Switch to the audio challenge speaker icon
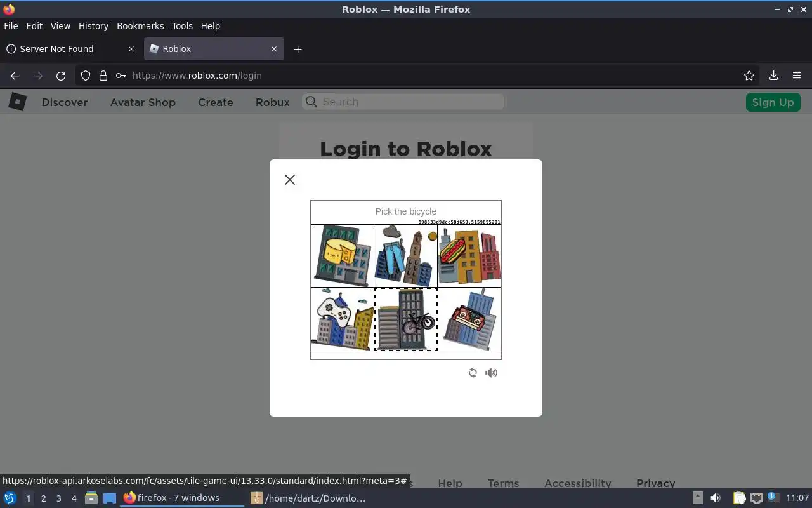Viewport: 812px width, 508px height. tap(491, 373)
